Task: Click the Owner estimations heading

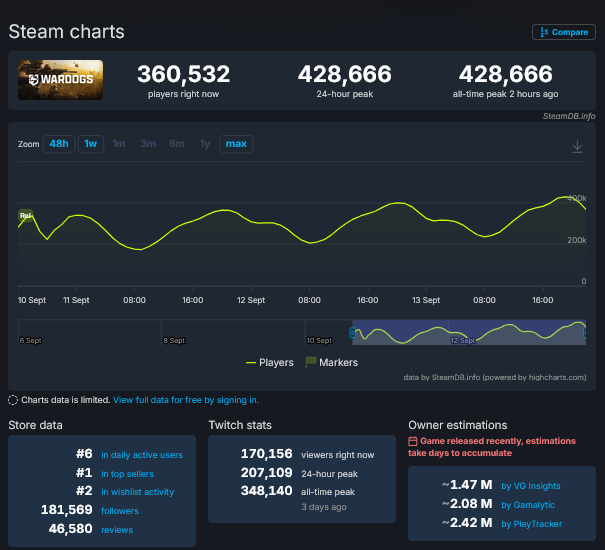Action: 458,425
